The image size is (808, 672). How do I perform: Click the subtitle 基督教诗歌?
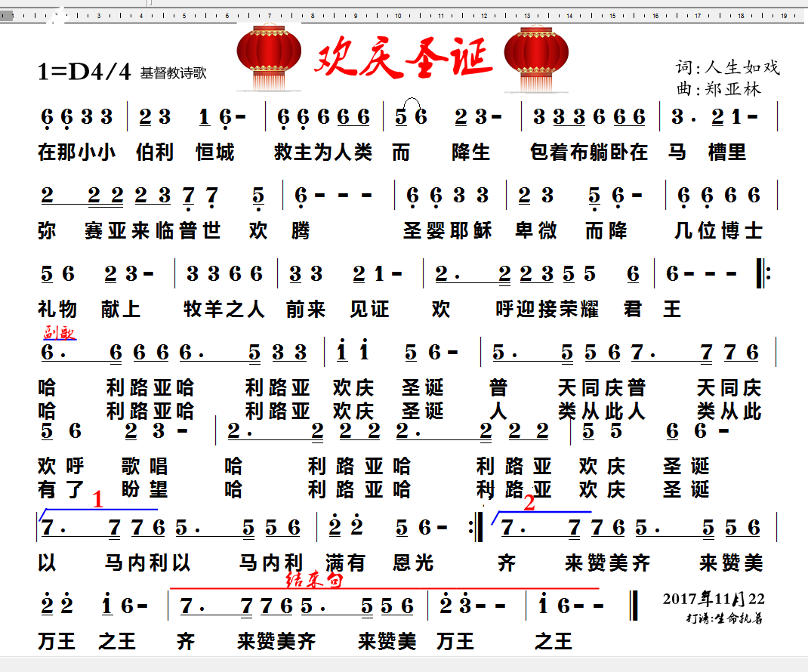pos(173,73)
